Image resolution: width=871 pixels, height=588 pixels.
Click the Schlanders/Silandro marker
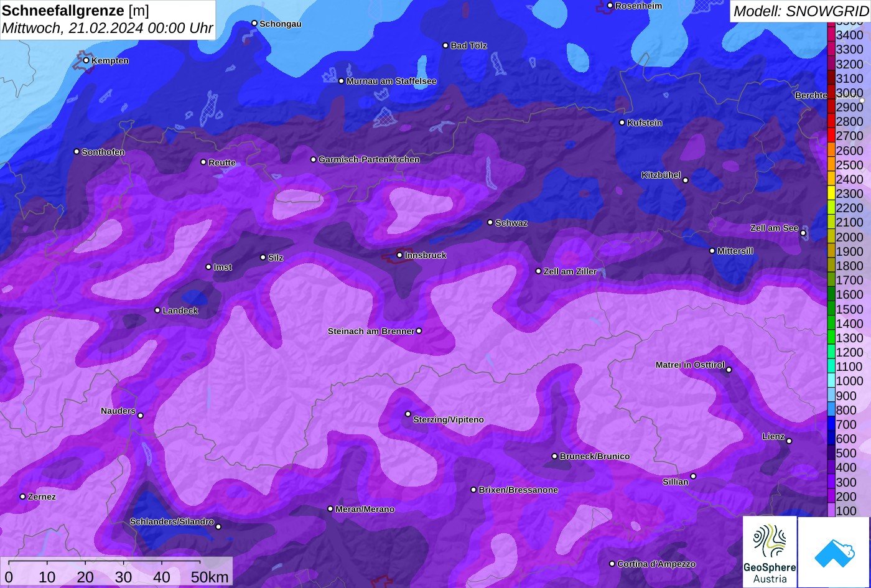tap(218, 526)
